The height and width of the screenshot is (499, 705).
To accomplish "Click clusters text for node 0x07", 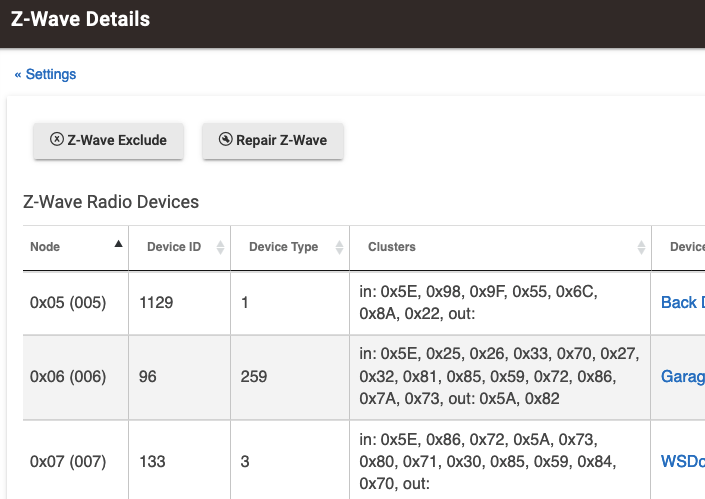I will [488, 461].
